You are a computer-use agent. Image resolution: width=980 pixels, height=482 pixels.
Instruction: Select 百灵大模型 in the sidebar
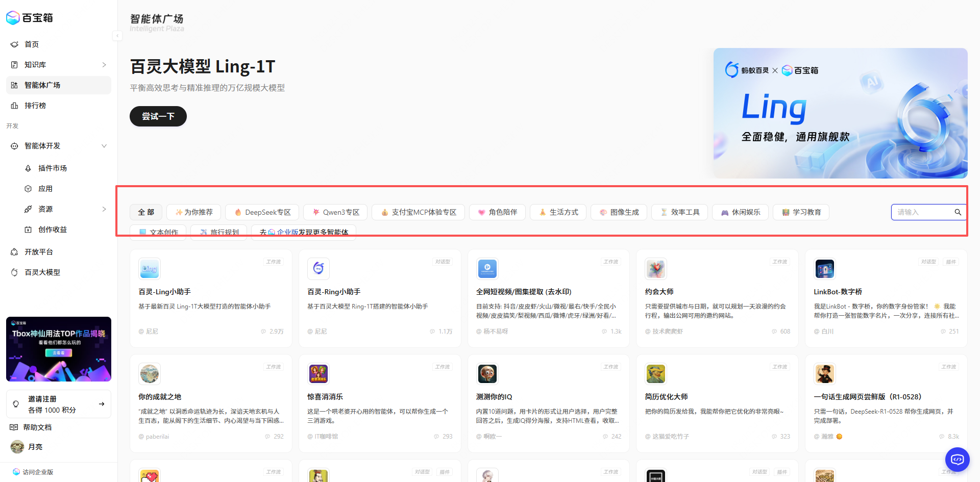(x=42, y=272)
